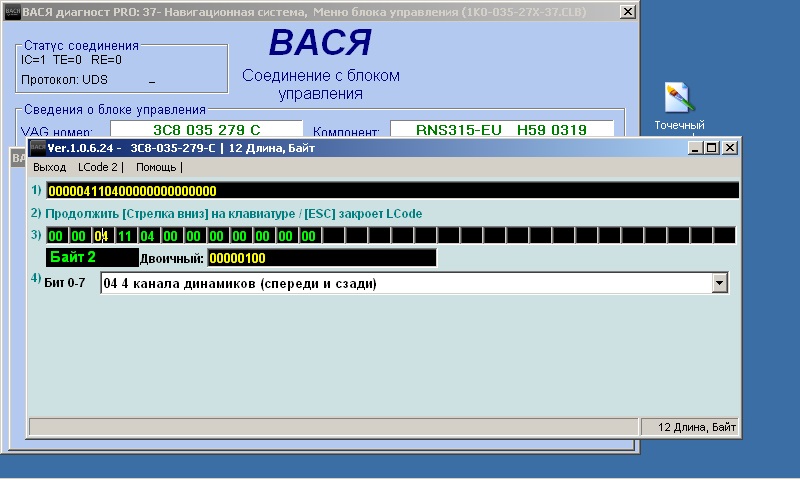
Task: Select the first byte cell 00
Action: click(x=55, y=236)
